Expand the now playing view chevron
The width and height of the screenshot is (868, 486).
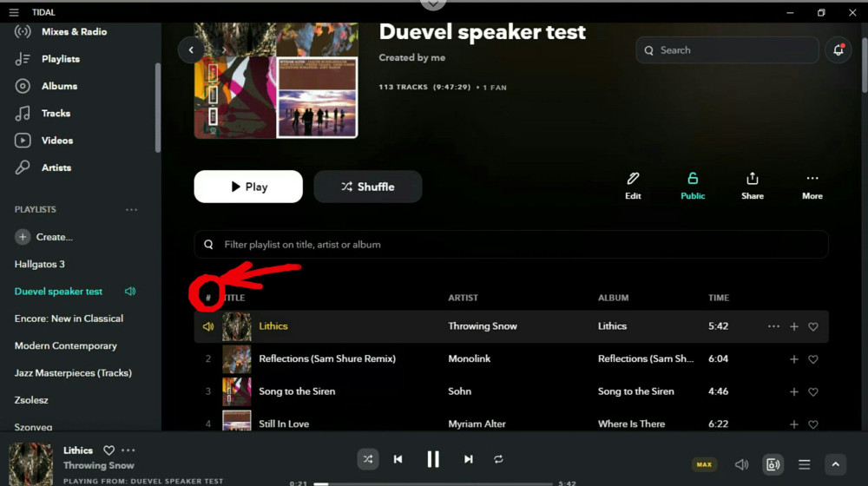tap(835, 464)
